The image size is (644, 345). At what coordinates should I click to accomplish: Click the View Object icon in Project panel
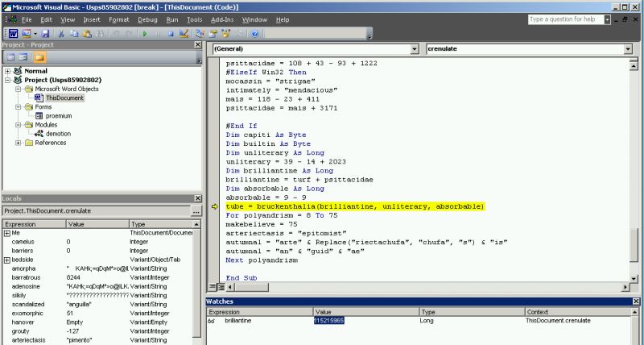23,57
